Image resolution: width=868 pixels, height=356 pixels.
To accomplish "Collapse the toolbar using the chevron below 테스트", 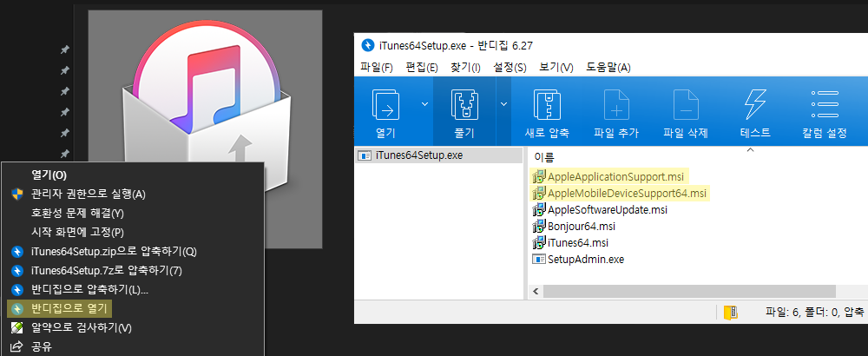I will (x=751, y=149).
